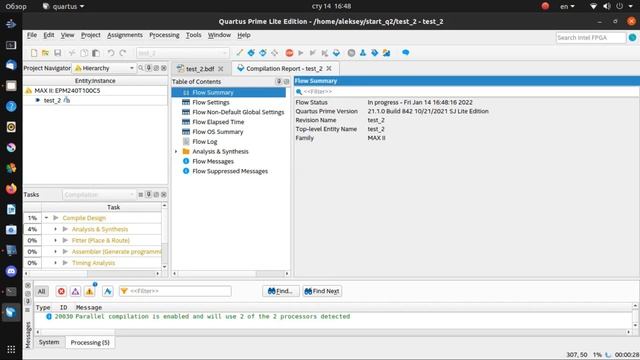Click the Flow Messages info icon
The height and width of the screenshot is (360, 640).
click(x=186, y=161)
